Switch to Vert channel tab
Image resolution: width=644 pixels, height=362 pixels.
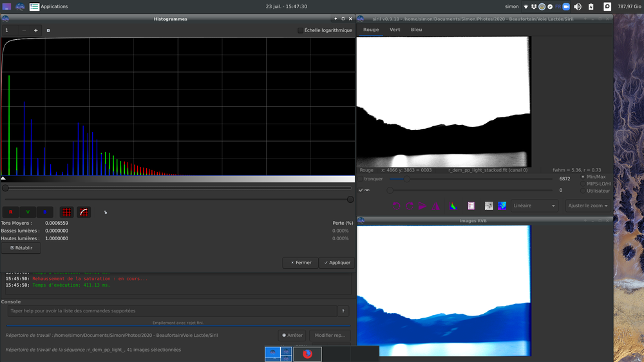(x=395, y=30)
